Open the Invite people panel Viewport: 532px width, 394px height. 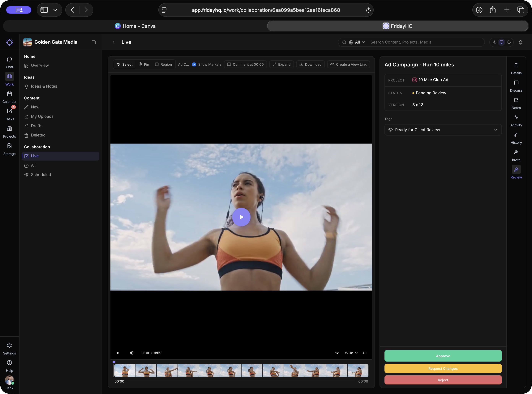point(516,156)
